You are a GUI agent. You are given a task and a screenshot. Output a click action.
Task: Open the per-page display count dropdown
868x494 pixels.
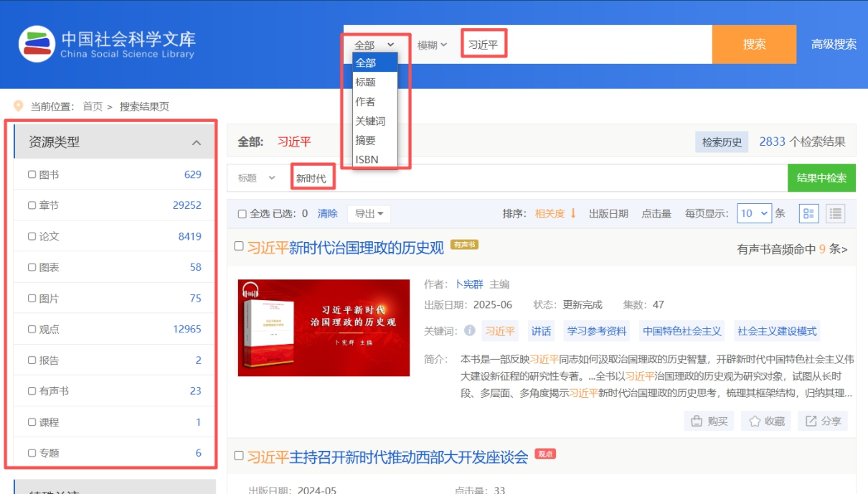point(754,213)
